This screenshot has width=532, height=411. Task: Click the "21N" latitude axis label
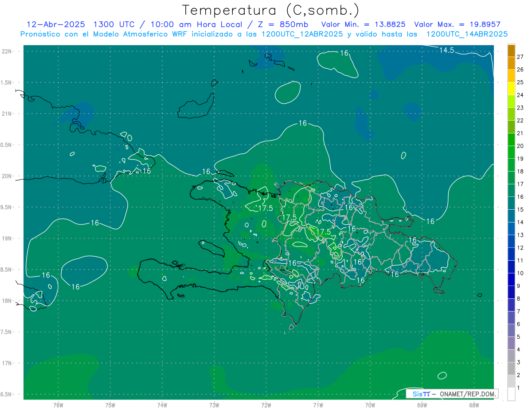(7, 114)
